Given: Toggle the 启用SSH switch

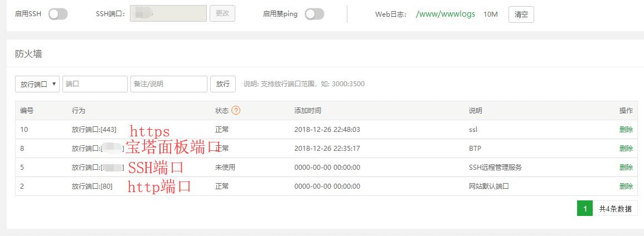Looking at the screenshot, I should pos(58,14).
